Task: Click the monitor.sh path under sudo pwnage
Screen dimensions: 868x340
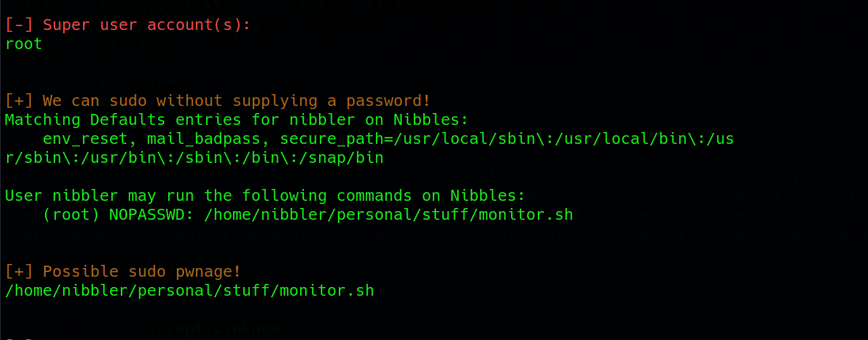Action: 190,291
